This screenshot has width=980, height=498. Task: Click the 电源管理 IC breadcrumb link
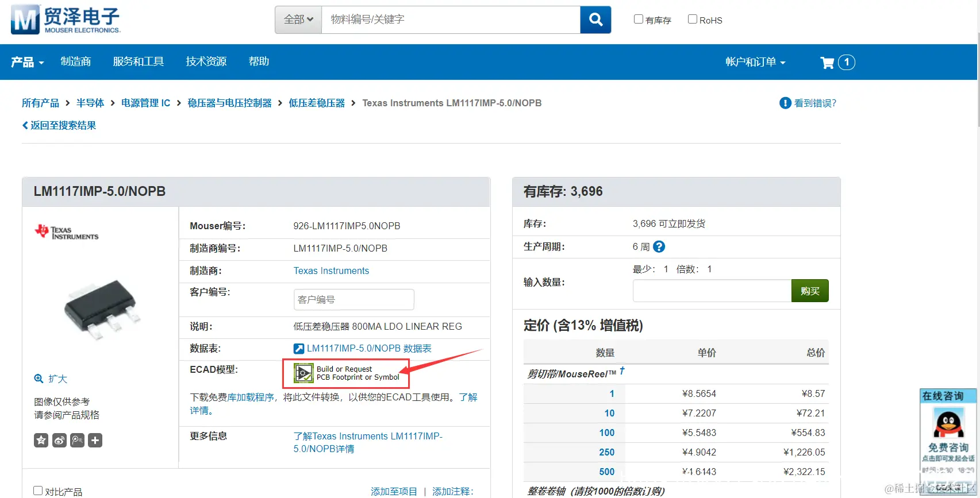pyautogui.click(x=145, y=103)
